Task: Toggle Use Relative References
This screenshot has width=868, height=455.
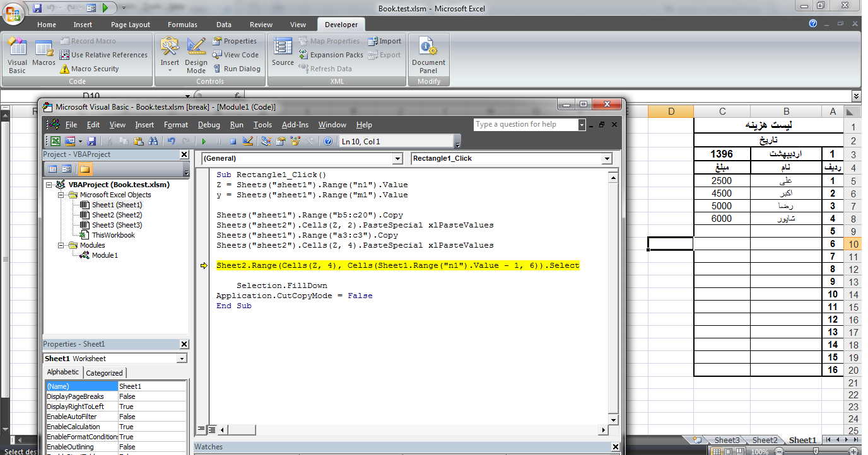Action: pyautogui.click(x=103, y=55)
